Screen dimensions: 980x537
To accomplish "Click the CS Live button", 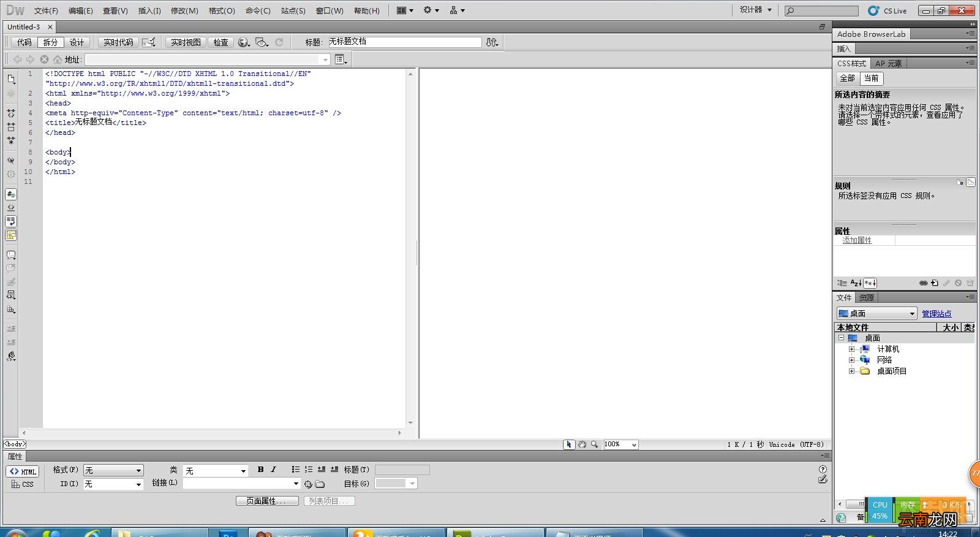I will (888, 10).
